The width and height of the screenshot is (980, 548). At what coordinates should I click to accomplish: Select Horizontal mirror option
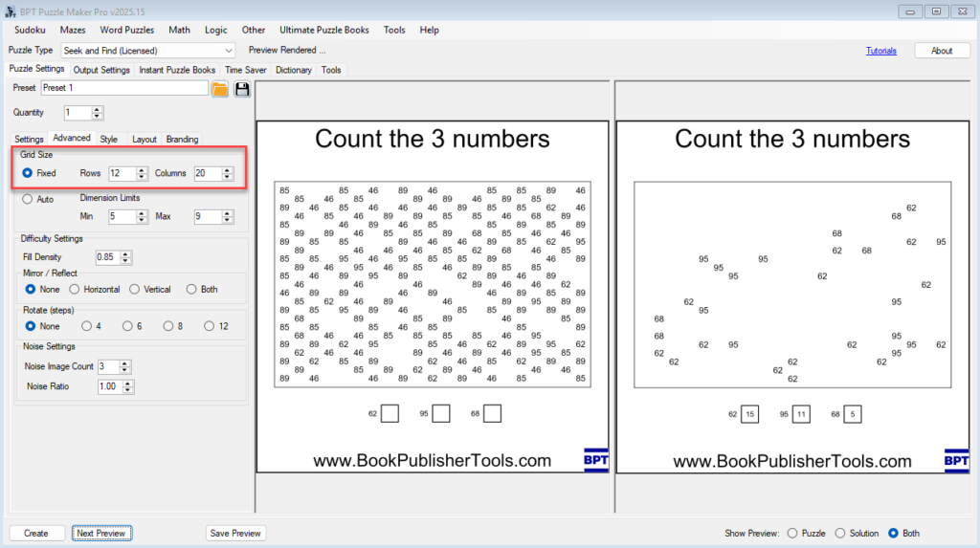pos(76,289)
